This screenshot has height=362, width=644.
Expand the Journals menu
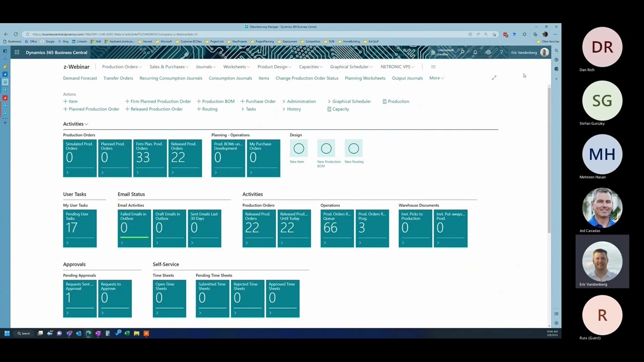click(206, 67)
